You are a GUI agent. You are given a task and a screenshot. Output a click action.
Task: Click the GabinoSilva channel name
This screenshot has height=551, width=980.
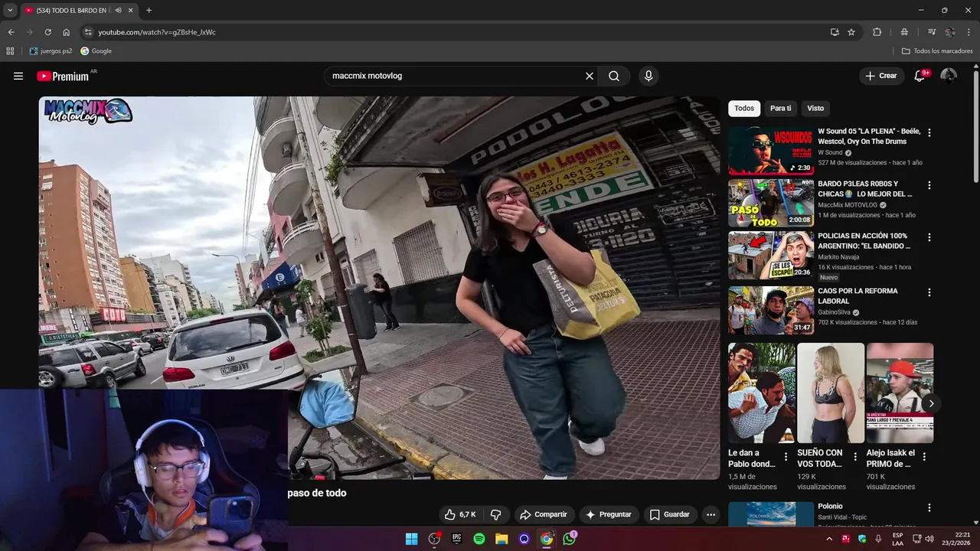click(835, 312)
